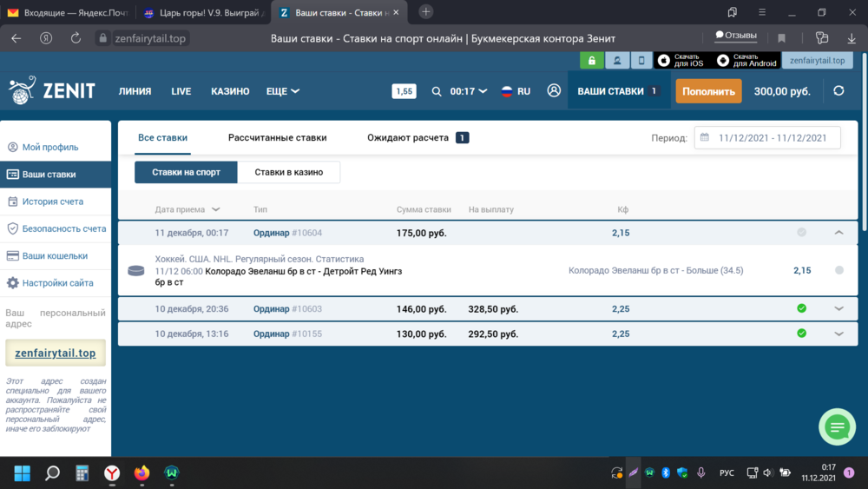The image size is (868, 489).
Task: Open LIVE menu item
Action: pyautogui.click(x=181, y=91)
